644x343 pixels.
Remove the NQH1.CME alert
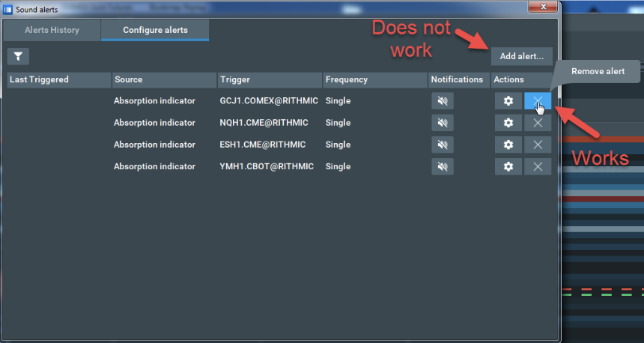click(x=538, y=123)
